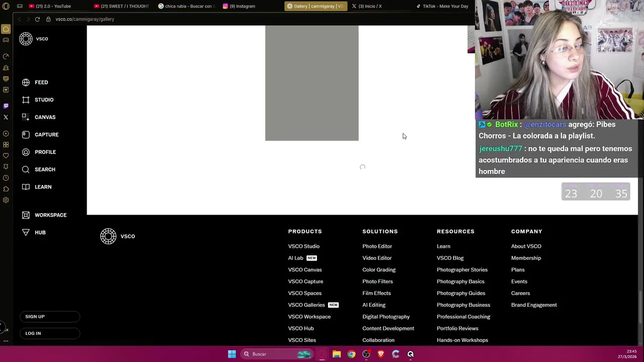The image size is (644, 362).
Task: Open the Hub triangle icon
Action: [x=26, y=232]
